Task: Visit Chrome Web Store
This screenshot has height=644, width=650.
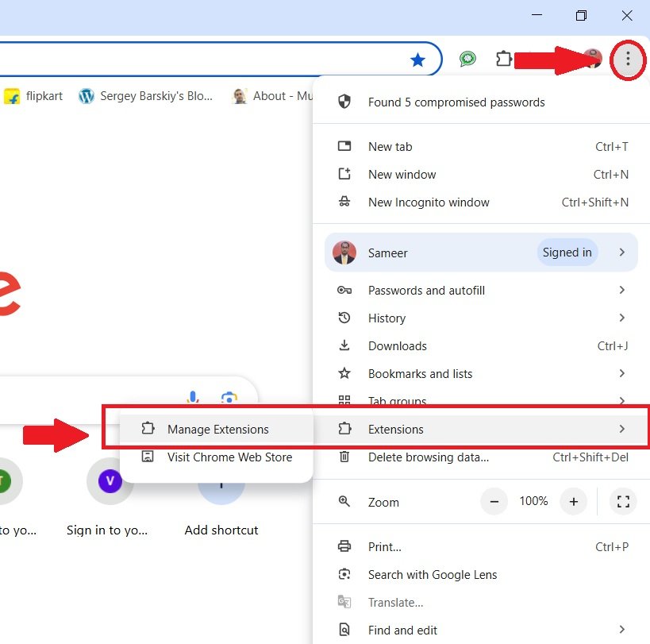Action: tap(229, 457)
